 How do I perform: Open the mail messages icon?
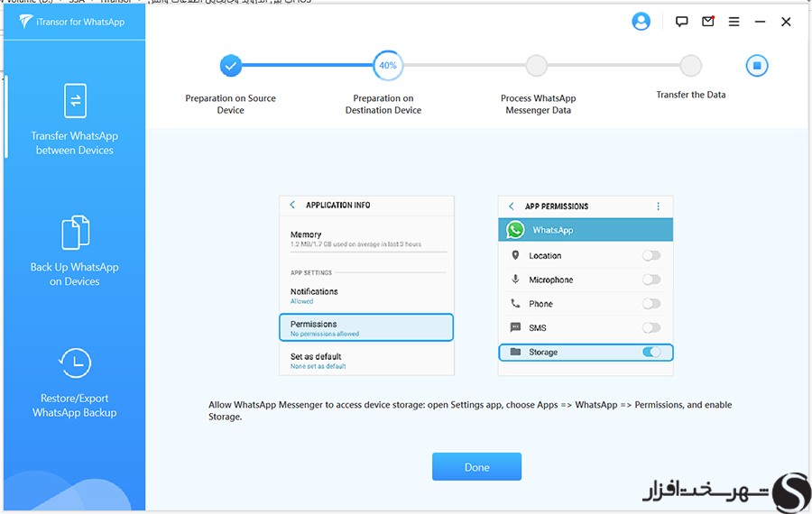coord(708,22)
